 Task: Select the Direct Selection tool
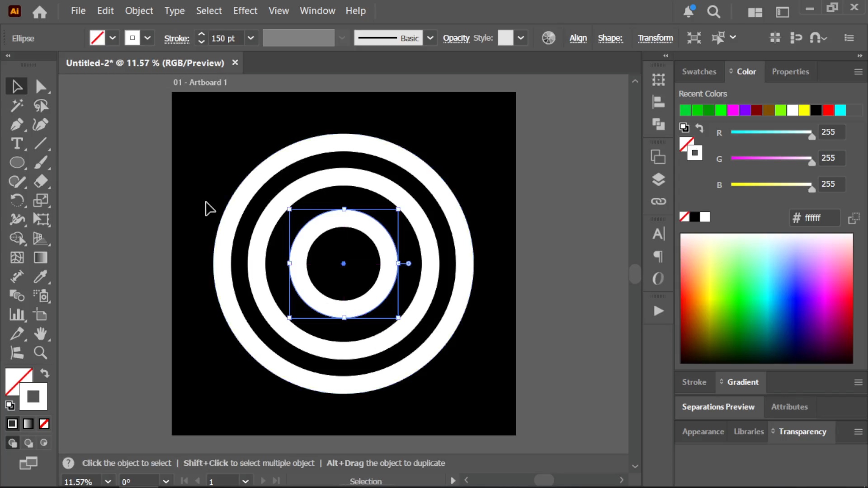41,86
